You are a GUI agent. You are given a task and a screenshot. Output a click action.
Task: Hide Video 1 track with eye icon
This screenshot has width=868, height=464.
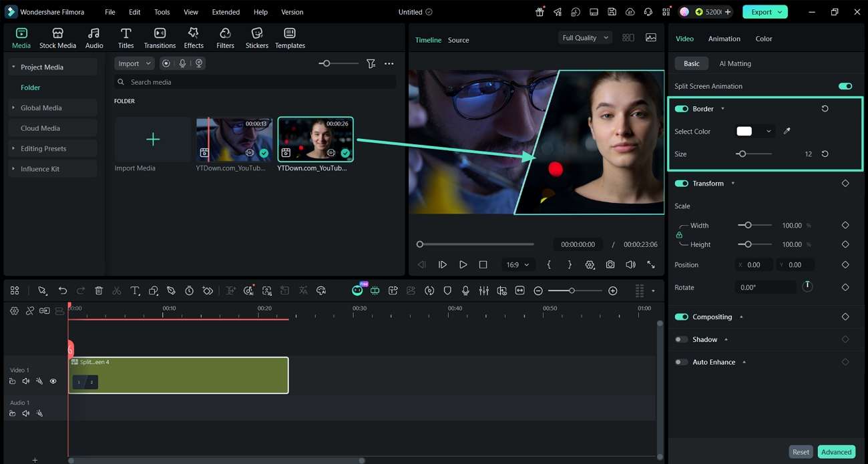coord(53,381)
